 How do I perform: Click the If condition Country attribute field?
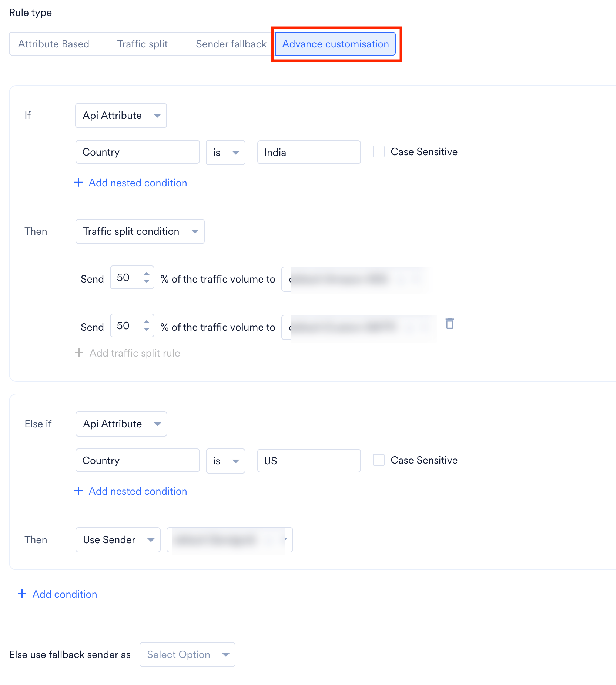click(x=138, y=152)
